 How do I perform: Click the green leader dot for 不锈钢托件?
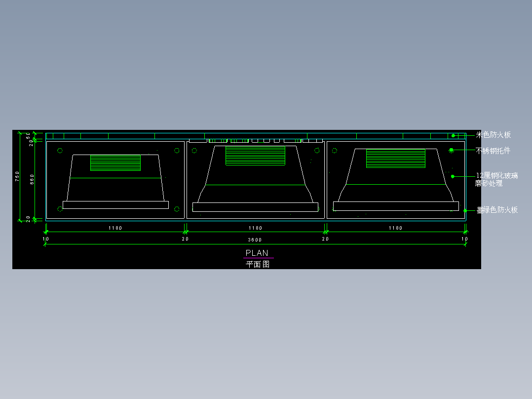tap(451, 150)
